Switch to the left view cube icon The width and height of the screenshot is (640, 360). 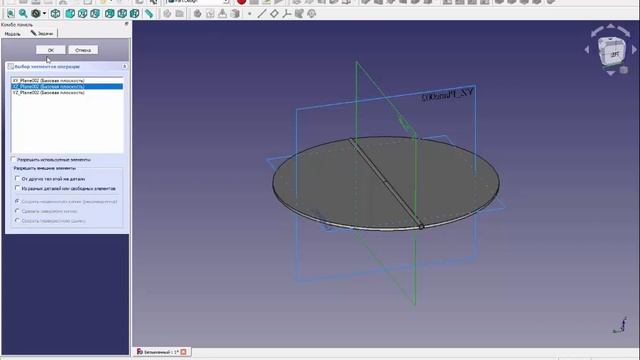coord(134,14)
